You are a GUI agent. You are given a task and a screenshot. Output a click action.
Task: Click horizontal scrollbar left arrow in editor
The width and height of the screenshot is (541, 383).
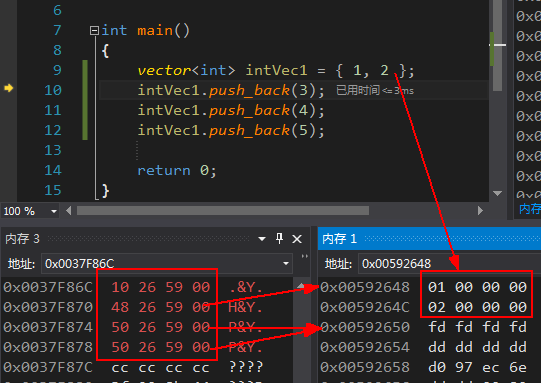tap(68, 210)
